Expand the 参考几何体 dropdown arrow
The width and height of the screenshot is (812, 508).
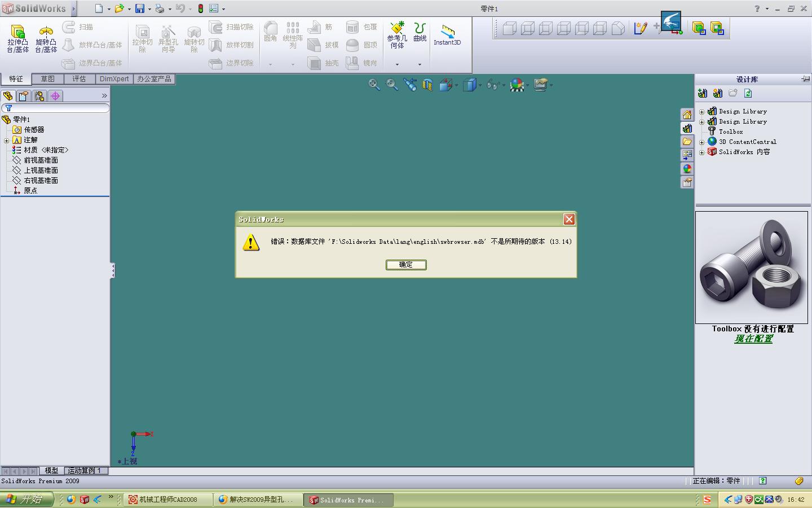click(397, 64)
